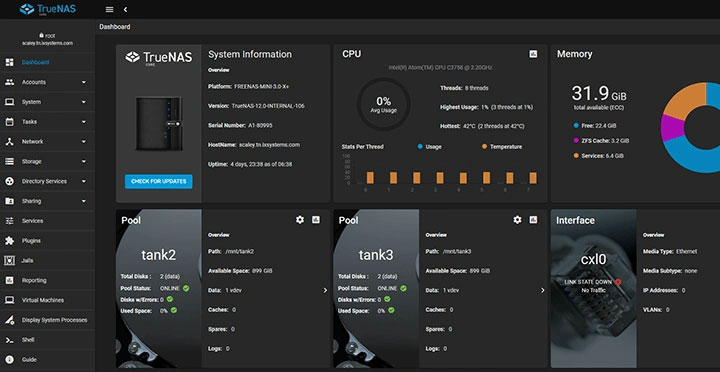
Task: Click the TrueNAS Mini device image
Action: click(159, 123)
